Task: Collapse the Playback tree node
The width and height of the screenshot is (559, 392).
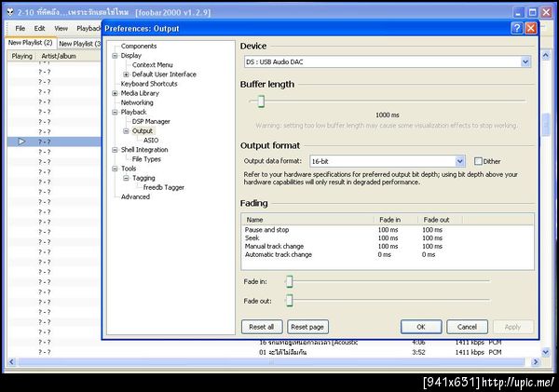Action: coord(115,113)
